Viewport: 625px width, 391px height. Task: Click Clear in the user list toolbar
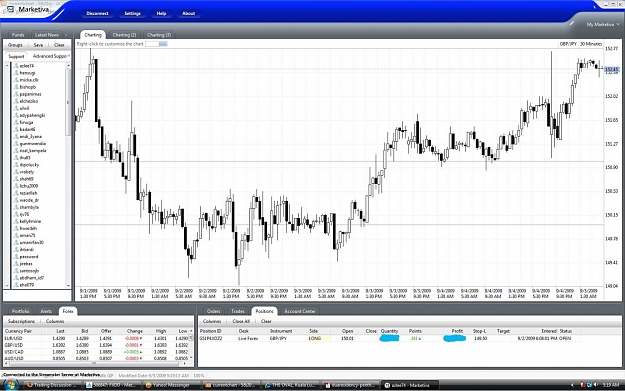(59, 45)
